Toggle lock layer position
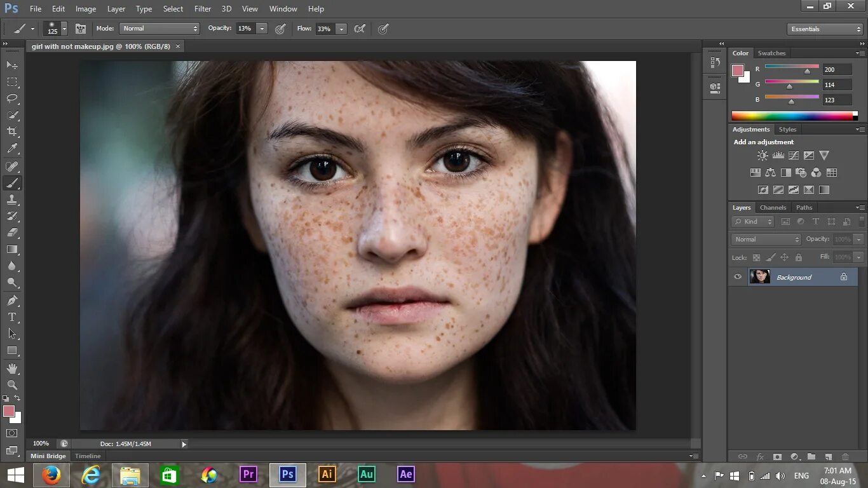 pyautogui.click(x=784, y=257)
